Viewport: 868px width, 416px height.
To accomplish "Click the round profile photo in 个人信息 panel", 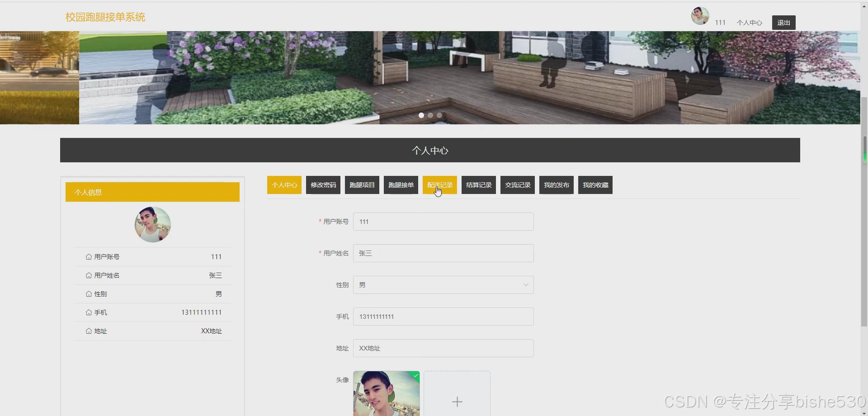I will tap(153, 224).
